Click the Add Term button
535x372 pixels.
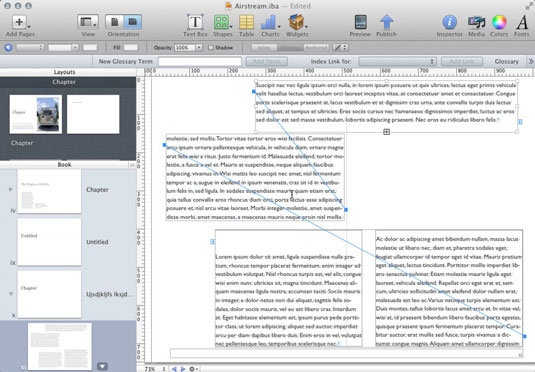[x=267, y=61]
